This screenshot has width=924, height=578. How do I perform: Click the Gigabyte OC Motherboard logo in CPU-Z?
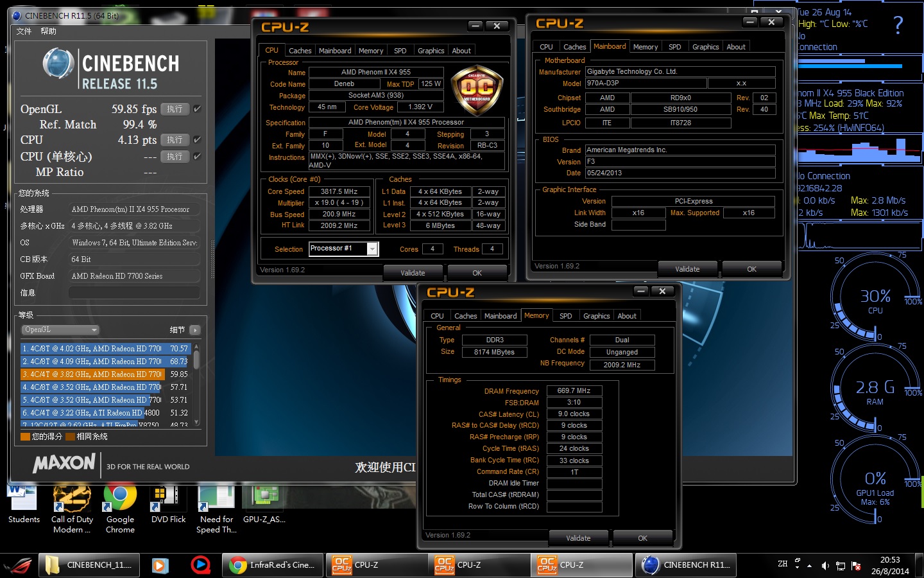click(x=477, y=89)
